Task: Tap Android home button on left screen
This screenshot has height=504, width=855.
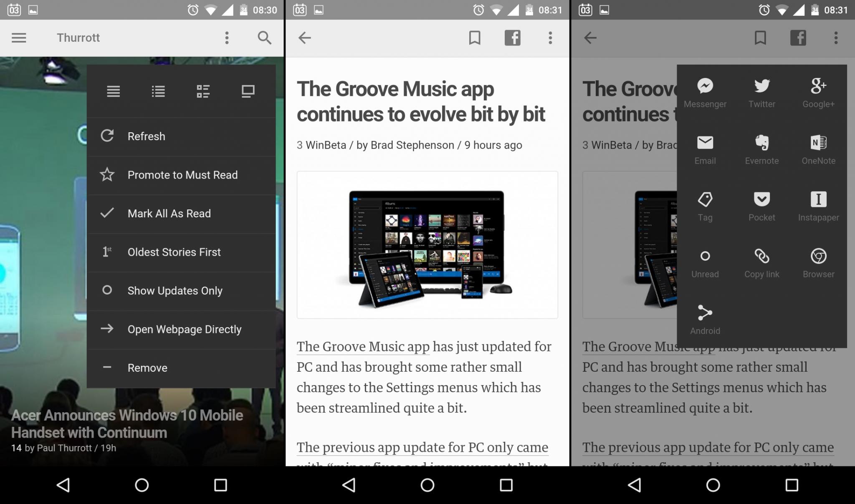Action: 142,485
